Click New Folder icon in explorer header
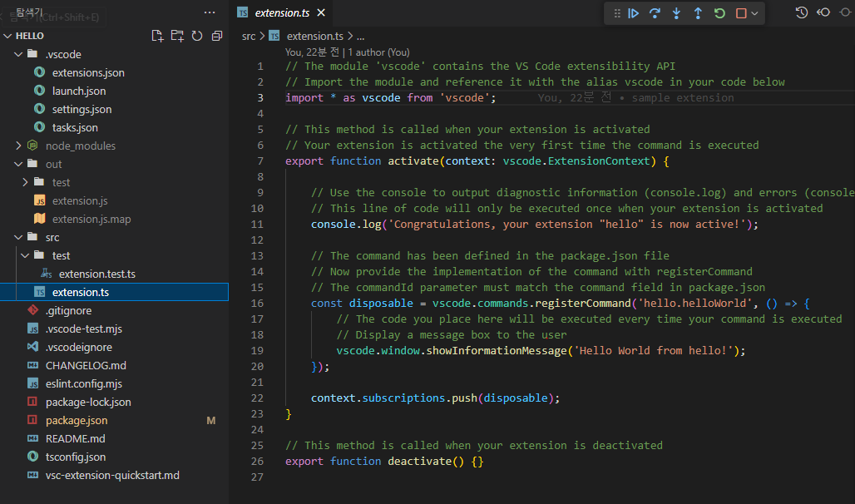Viewport: 855px width, 504px height. pos(177,36)
